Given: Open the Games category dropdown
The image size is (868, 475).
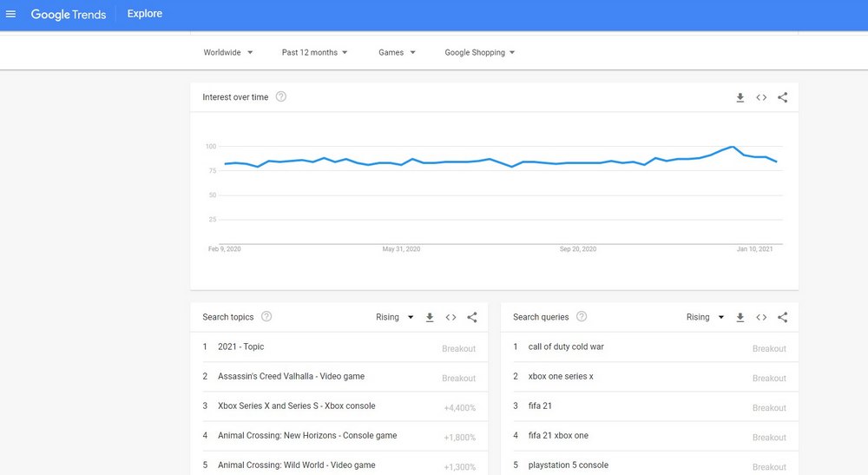Looking at the screenshot, I should pos(397,53).
